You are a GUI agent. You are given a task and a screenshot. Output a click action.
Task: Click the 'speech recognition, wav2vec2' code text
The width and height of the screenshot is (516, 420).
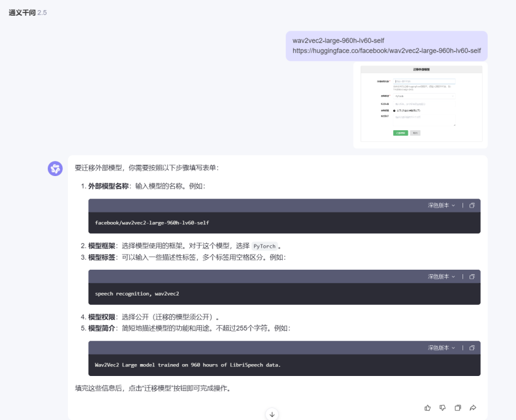137,294
